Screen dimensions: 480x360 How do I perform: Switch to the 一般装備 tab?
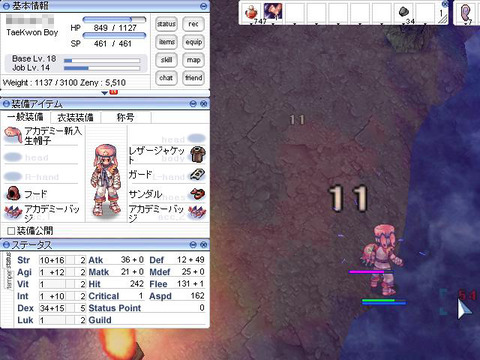pyautogui.click(x=25, y=117)
